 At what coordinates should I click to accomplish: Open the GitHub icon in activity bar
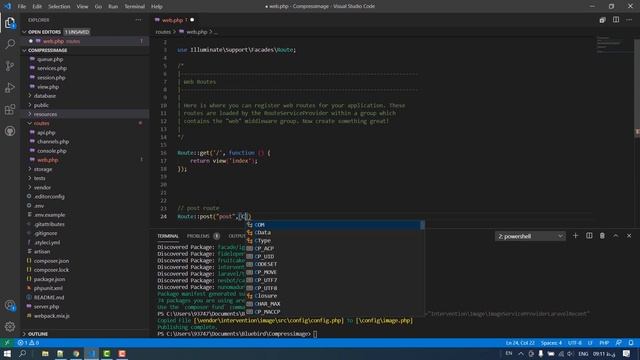[x=10, y=131]
